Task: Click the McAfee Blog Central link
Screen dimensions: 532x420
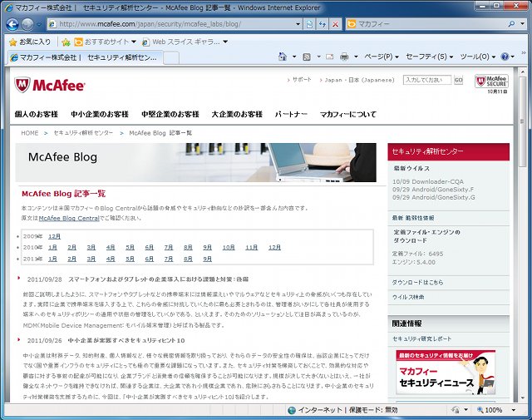Action: 69,219
